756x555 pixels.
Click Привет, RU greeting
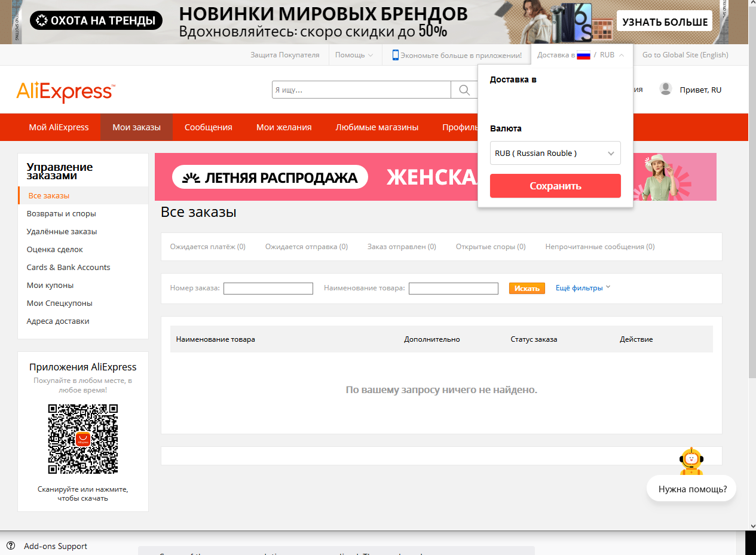700,90
